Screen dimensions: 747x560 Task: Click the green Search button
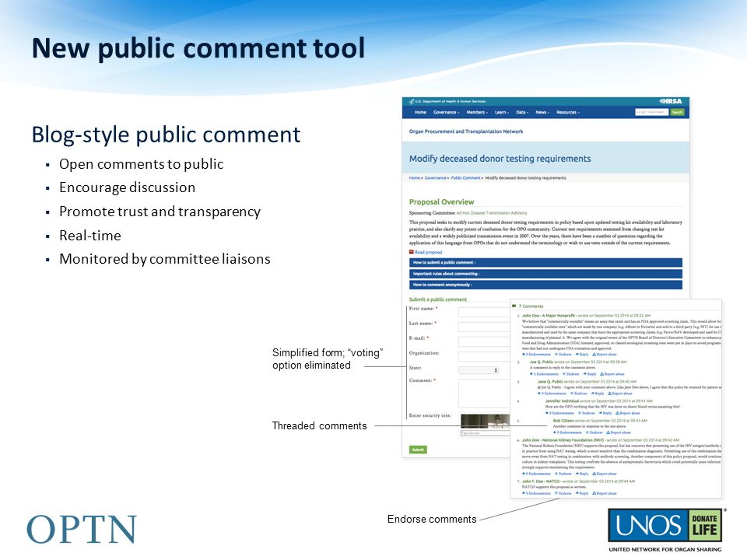tap(677, 112)
